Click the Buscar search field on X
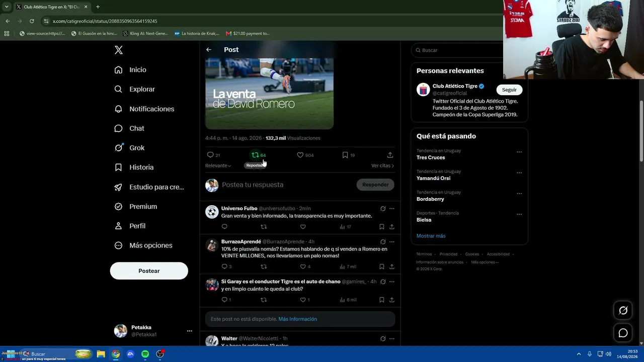Viewport: 644px width, 362px height. coord(458,50)
